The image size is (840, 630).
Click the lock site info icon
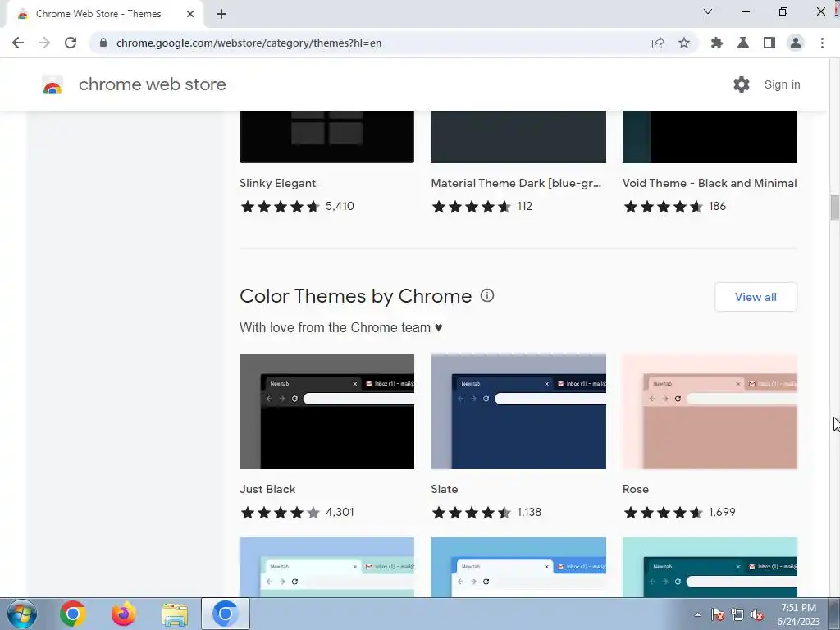103,43
